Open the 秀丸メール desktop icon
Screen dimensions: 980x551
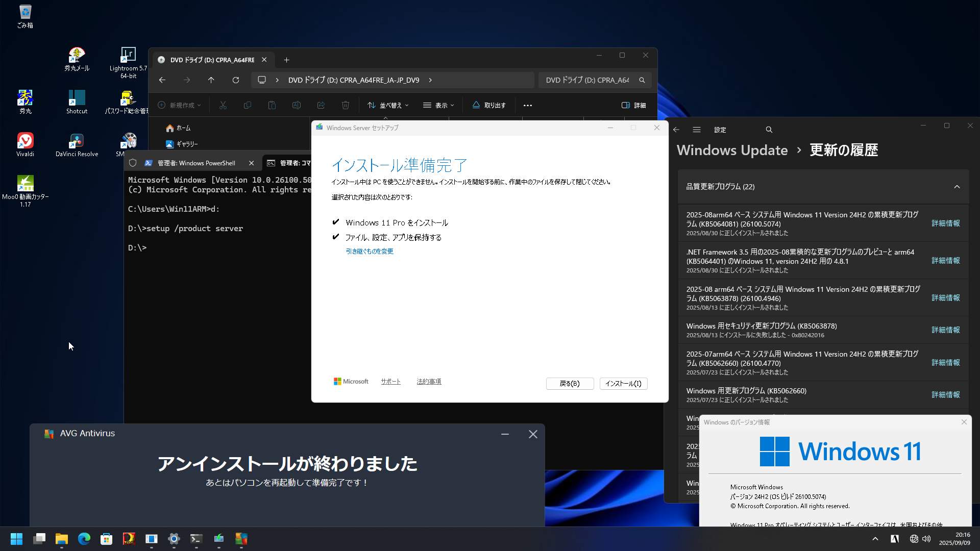77,59
